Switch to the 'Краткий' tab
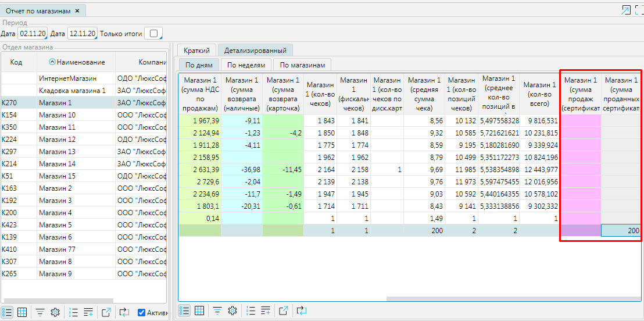 tap(196, 51)
